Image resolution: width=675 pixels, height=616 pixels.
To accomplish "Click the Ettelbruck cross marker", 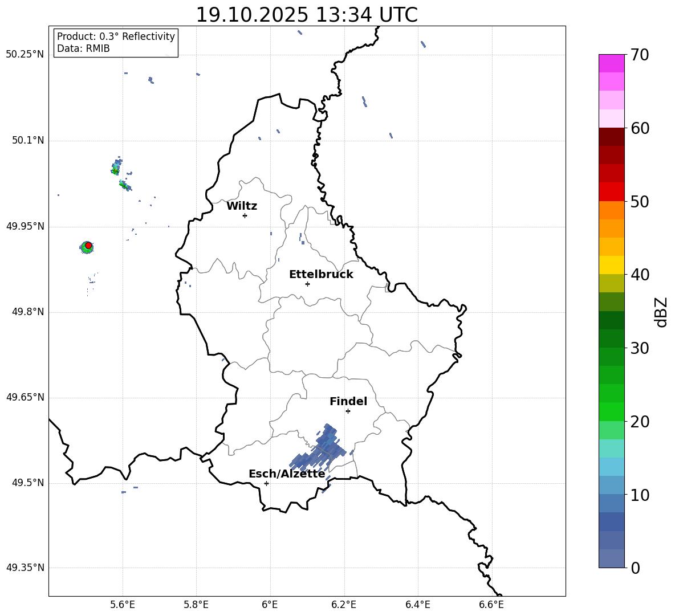I will coord(307,284).
